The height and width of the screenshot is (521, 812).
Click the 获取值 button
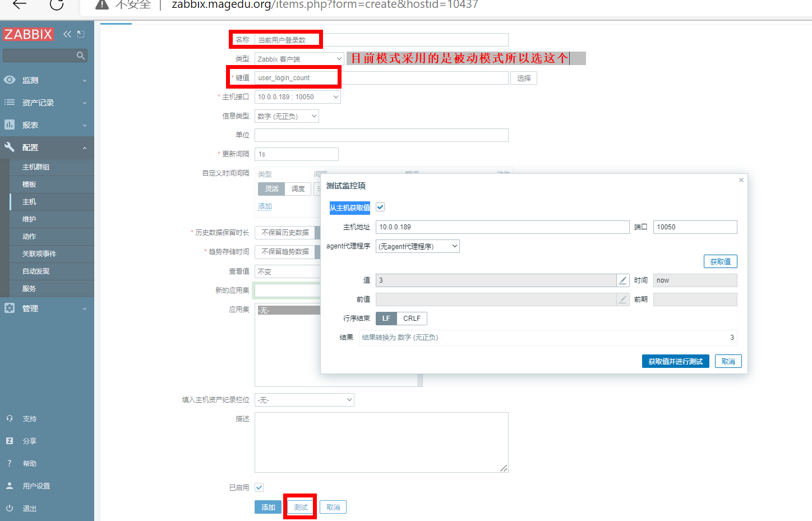point(720,261)
